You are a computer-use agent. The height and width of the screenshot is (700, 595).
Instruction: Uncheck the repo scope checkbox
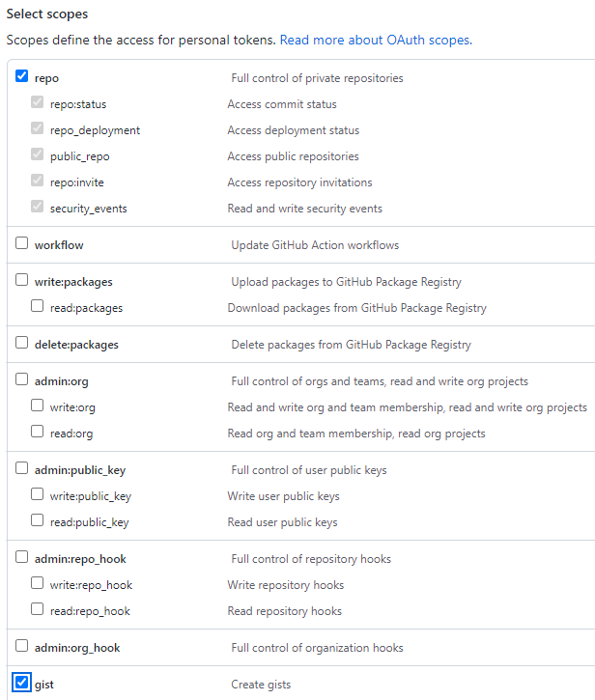[21, 76]
